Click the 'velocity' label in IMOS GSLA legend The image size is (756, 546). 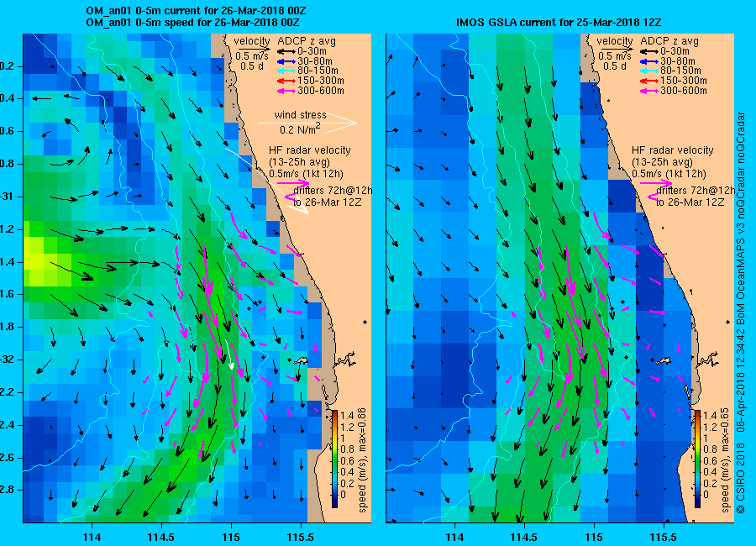click(x=615, y=41)
